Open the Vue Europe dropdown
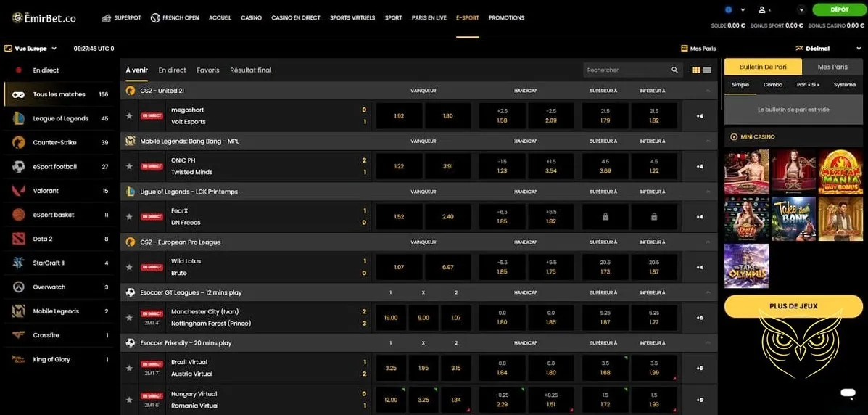Screen dimensions: 868x415 coord(30,49)
